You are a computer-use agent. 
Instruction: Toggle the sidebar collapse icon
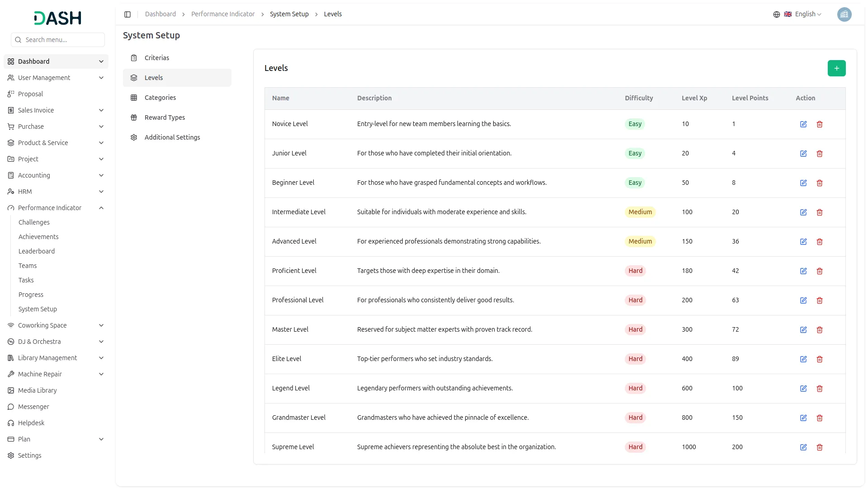coord(127,14)
